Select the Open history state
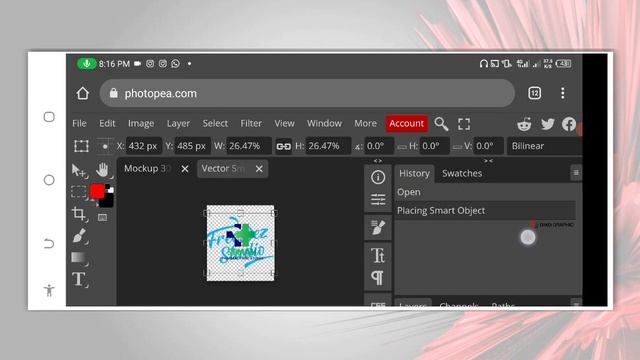The width and height of the screenshot is (640, 360). click(x=486, y=192)
